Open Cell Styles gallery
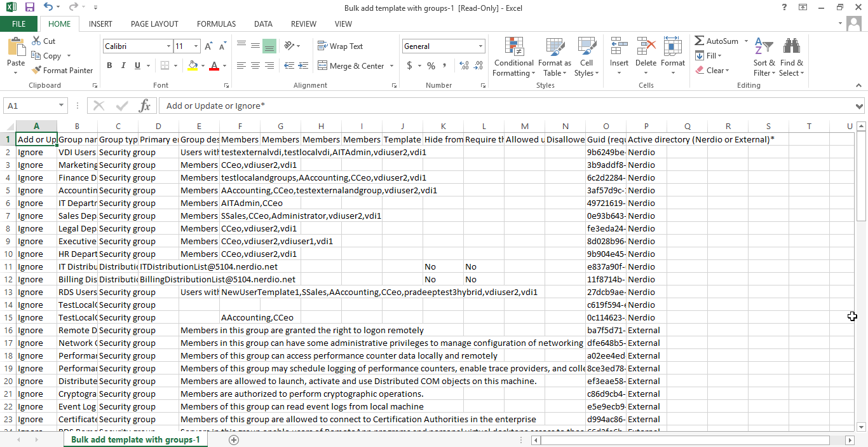 [x=587, y=57]
